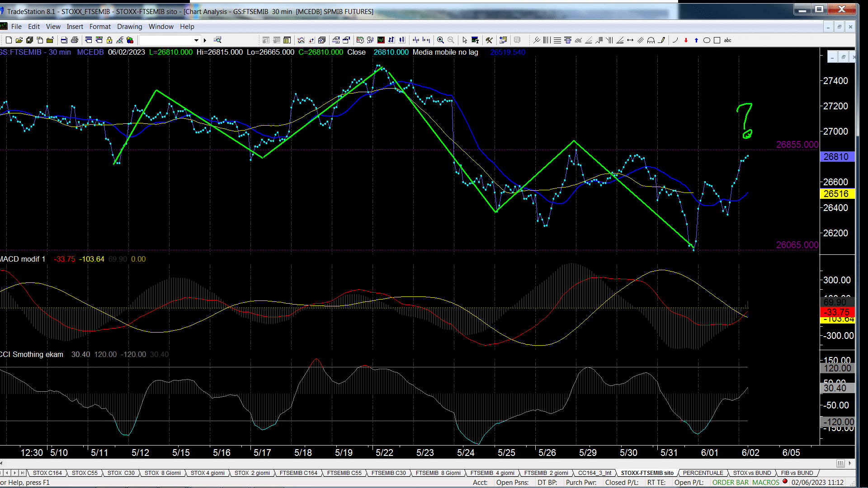Click the 26065.000 level label
The height and width of the screenshot is (488, 868).
tap(797, 245)
